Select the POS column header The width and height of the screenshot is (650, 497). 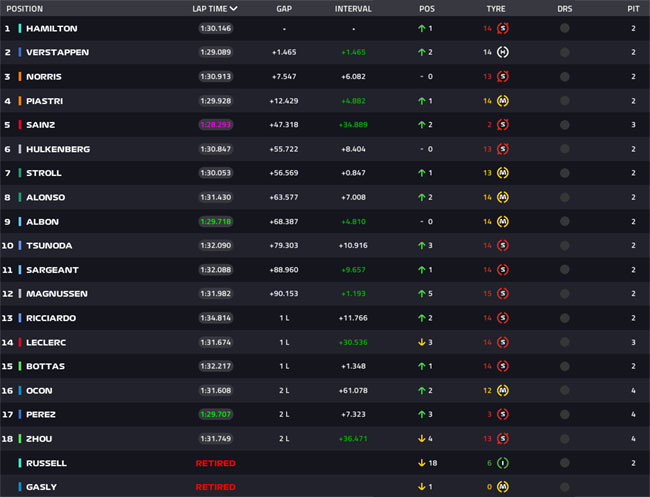[x=427, y=9]
